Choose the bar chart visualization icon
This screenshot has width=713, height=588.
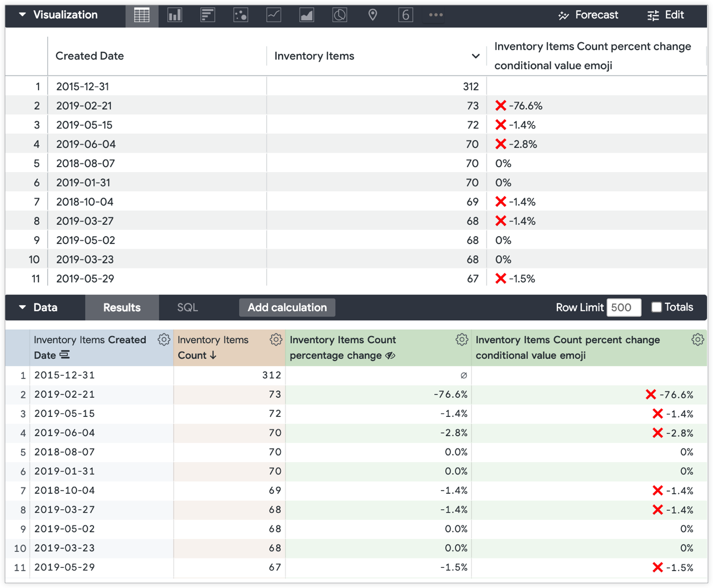coord(208,15)
